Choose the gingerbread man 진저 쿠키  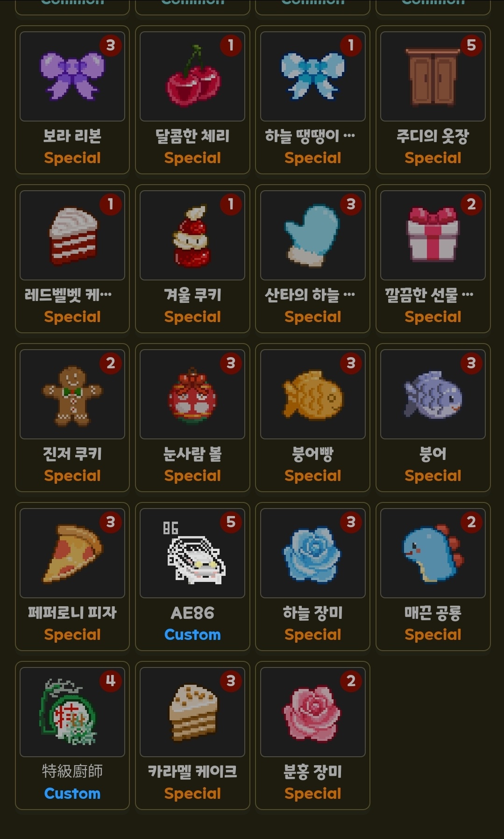point(72,417)
